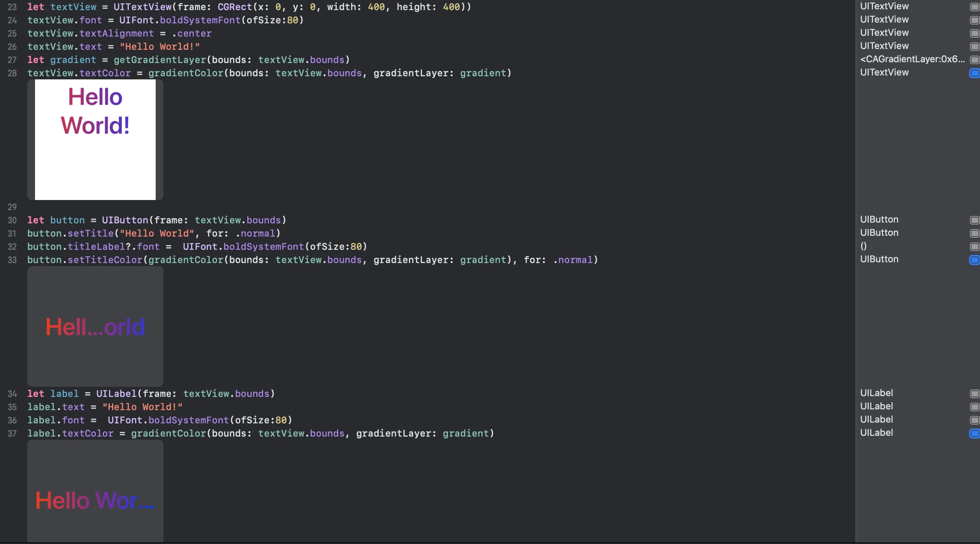The width and height of the screenshot is (980, 544).
Task: Click the Hell...orld button preview
Action: 95,326
